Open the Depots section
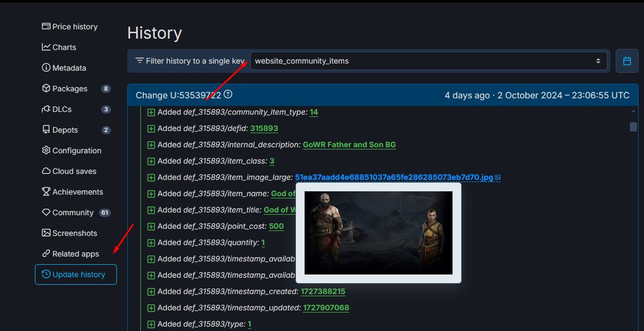 [60, 129]
